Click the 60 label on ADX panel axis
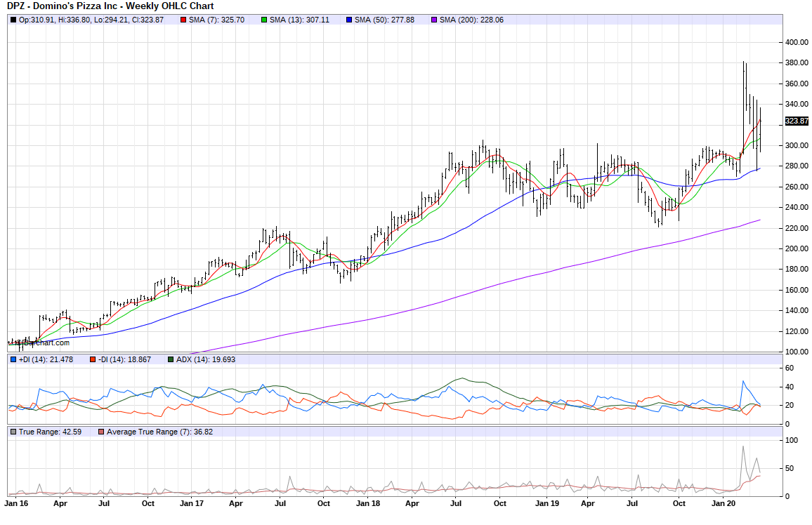Screen dimensions: 812x525 789,368
